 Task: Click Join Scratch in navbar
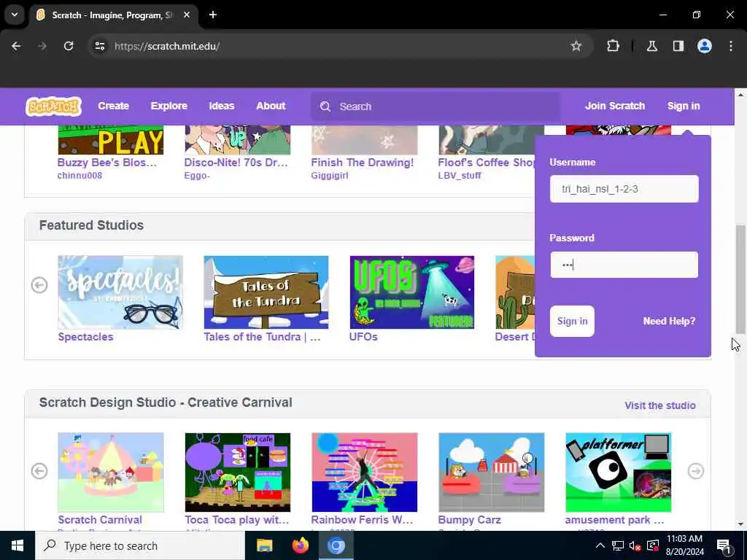(615, 106)
